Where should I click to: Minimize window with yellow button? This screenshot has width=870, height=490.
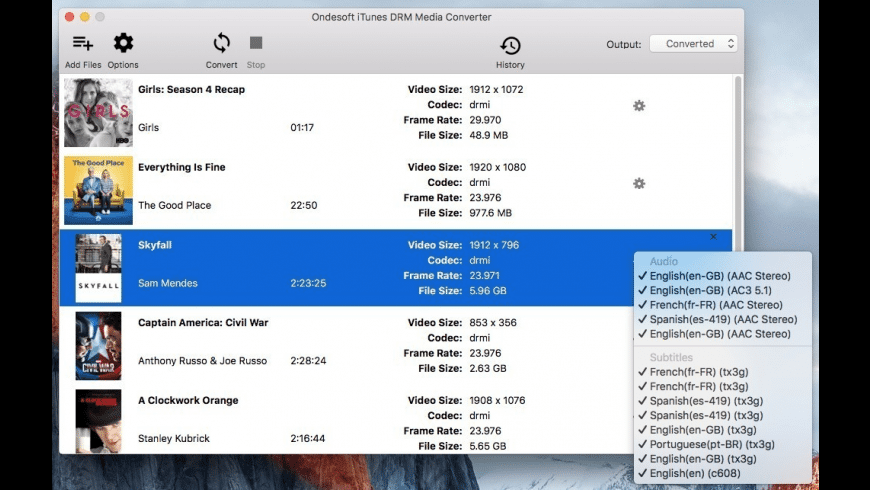pos(84,17)
